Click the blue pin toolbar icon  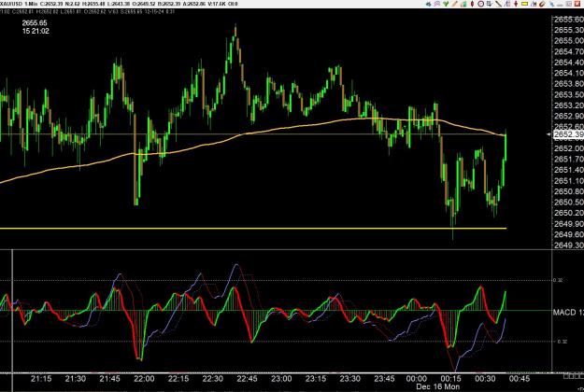(x=552, y=4)
